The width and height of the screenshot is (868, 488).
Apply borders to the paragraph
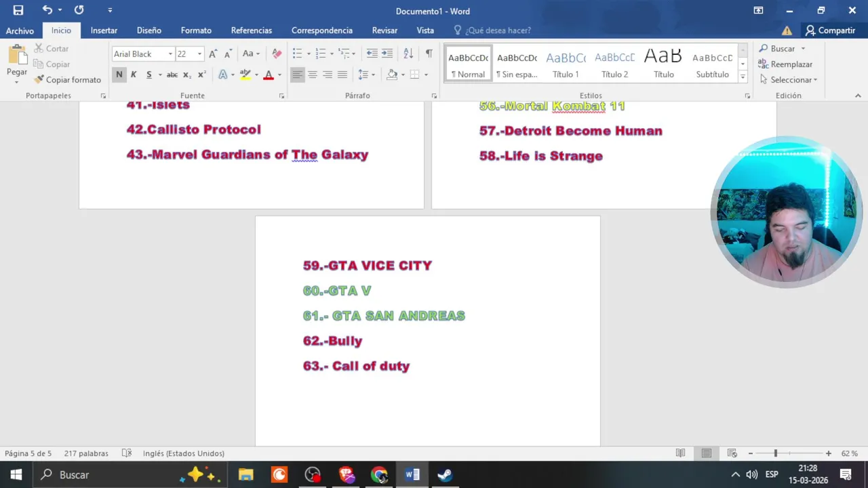[414, 75]
